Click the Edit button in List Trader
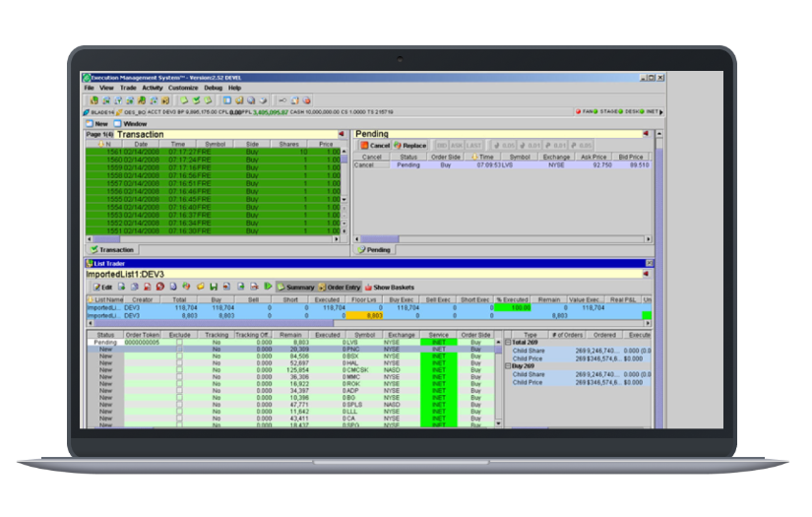Viewport: 812px width, 517px height. [x=102, y=287]
